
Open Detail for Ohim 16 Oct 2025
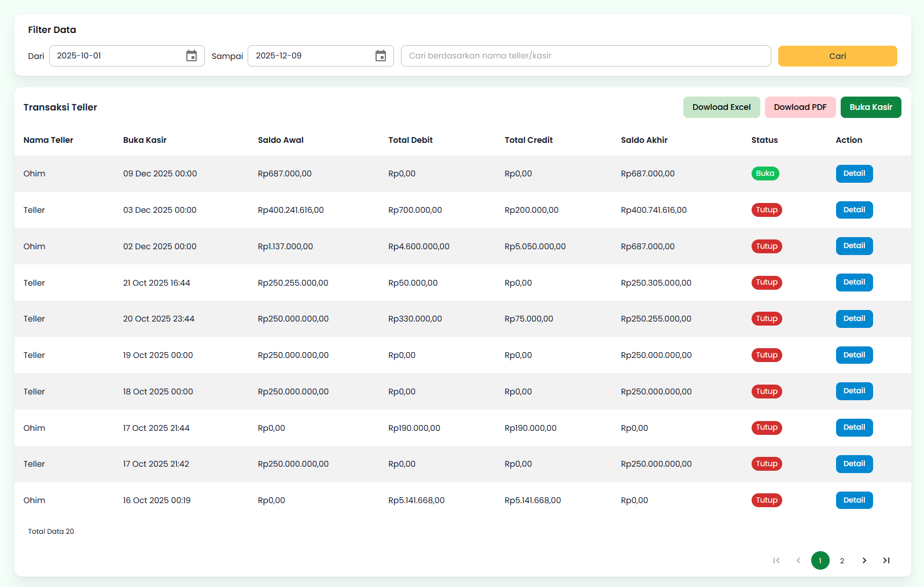click(854, 500)
